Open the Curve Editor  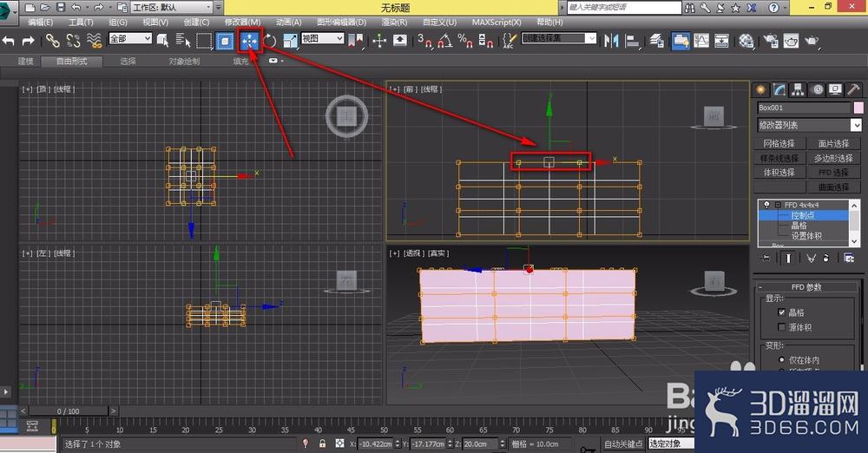click(701, 41)
